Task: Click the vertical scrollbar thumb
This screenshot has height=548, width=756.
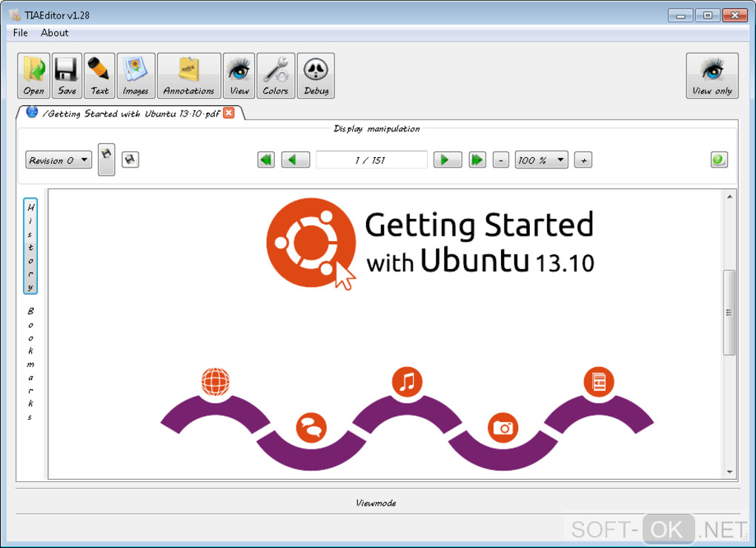Action: 729,313
